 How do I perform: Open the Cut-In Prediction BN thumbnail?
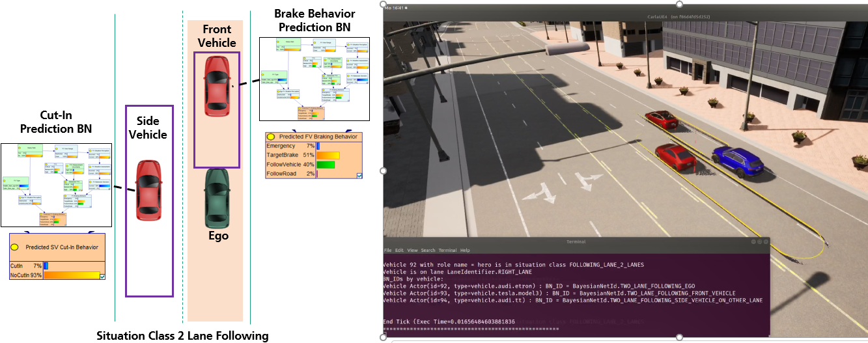click(56, 185)
